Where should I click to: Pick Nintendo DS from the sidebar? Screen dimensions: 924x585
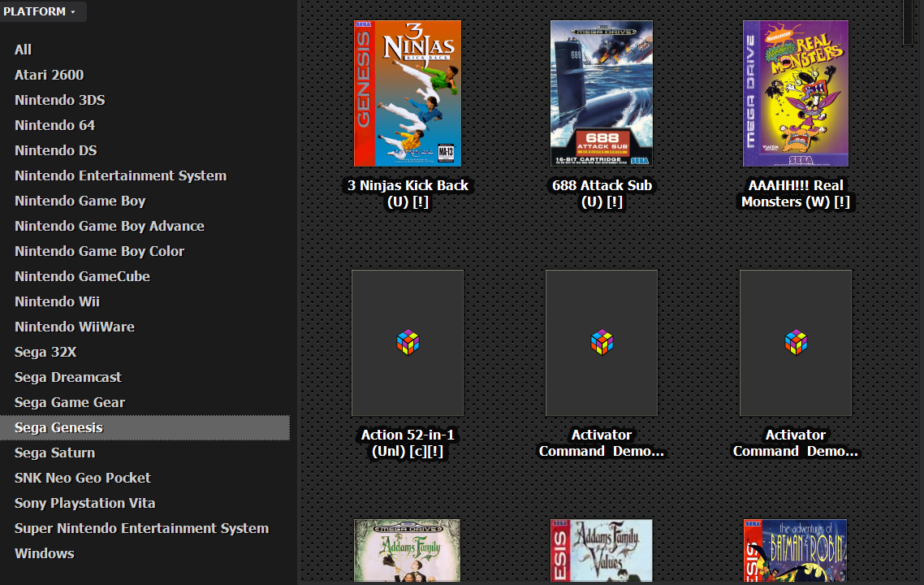55,150
